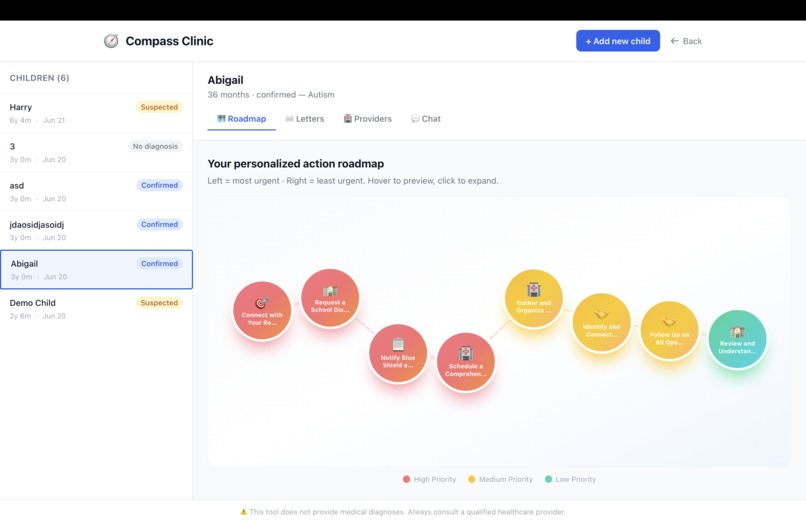Image resolution: width=806 pixels, height=524 pixels.
Task: Open the 'Follow Up on All Ope...' node
Action: [669, 331]
